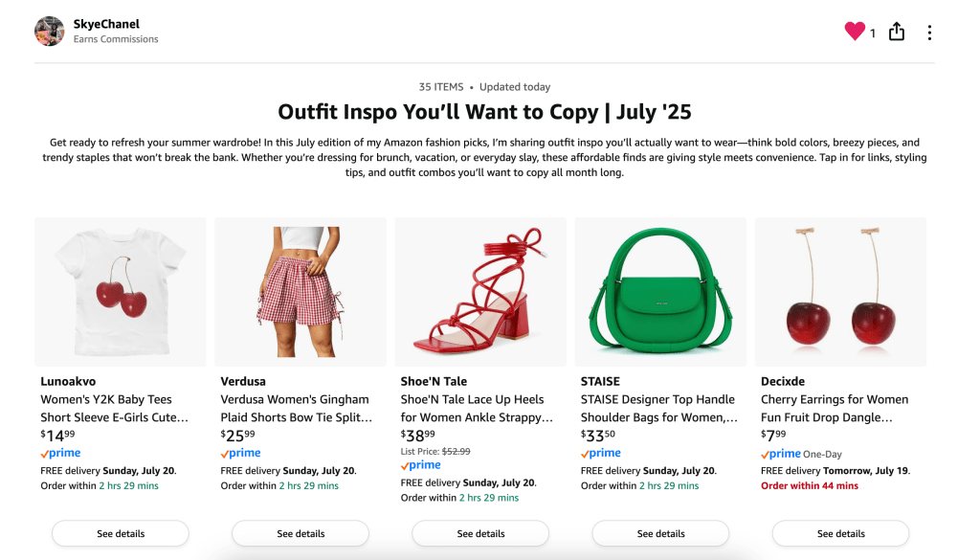980x560 pixels.
Task: Click the Prime badge under the Shoe'N Tale heels
Action: pos(420,464)
